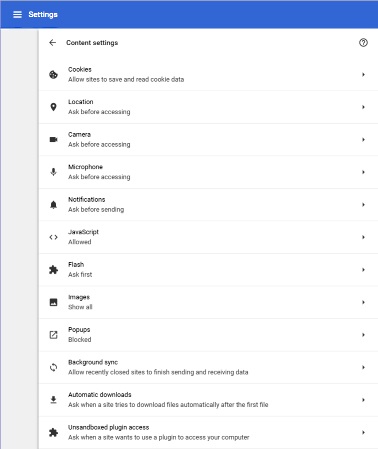
Task: Click the Microphone icon
Action: 53,172
